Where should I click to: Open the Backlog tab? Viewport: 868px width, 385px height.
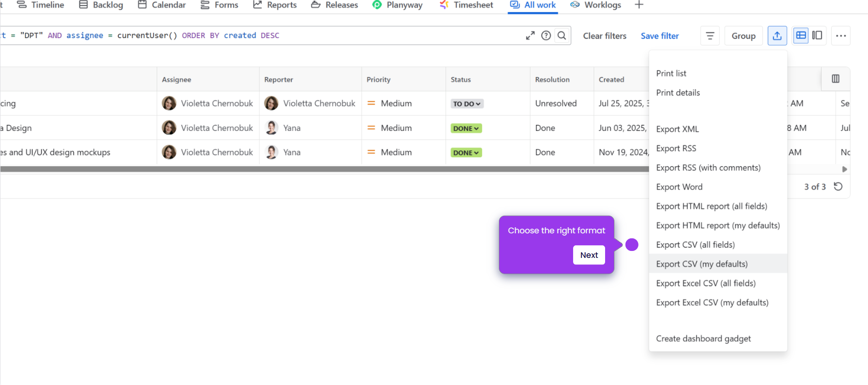pyautogui.click(x=101, y=5)
